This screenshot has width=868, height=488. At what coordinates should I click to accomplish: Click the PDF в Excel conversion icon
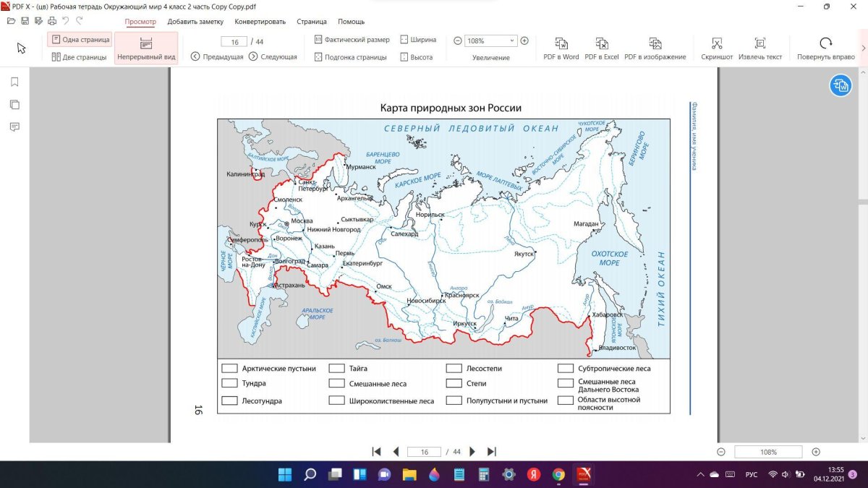601,43
